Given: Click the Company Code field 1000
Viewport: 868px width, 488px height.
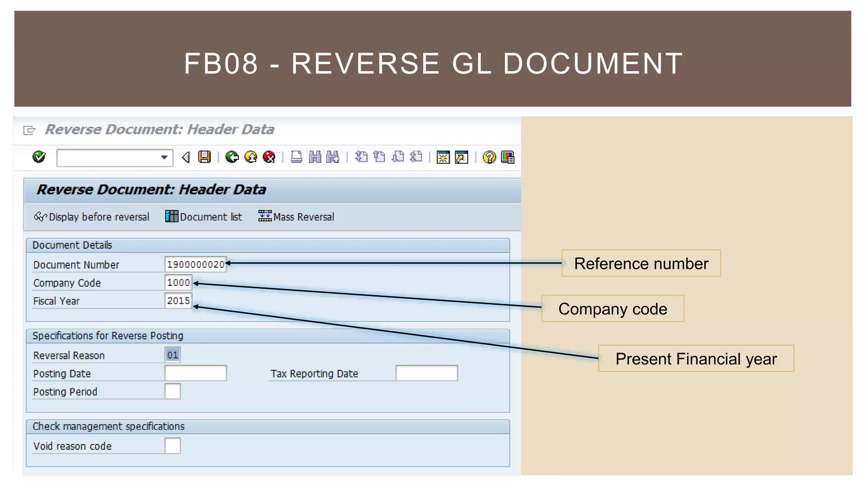Looking at the screenshot, I should (x=178, y=283).
